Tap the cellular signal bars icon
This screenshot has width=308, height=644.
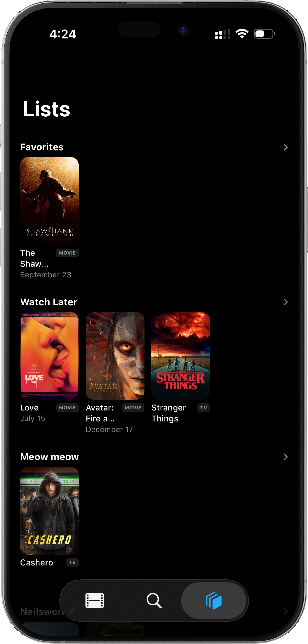tap(222, 34)
